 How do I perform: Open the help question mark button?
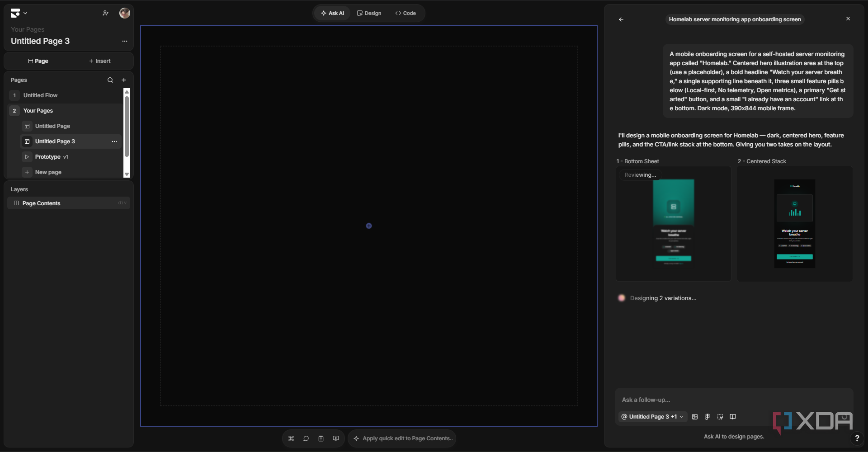tap(857, 438)
